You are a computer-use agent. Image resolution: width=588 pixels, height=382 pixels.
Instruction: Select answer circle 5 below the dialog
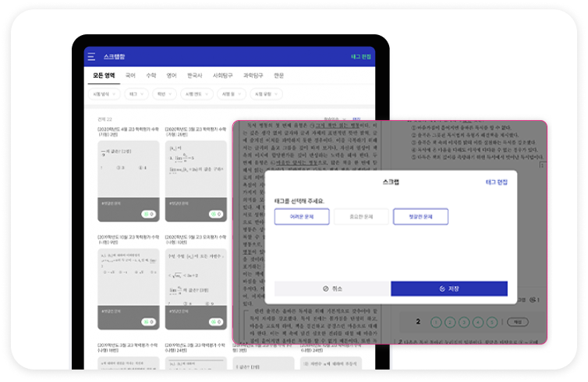click(491, 322)
